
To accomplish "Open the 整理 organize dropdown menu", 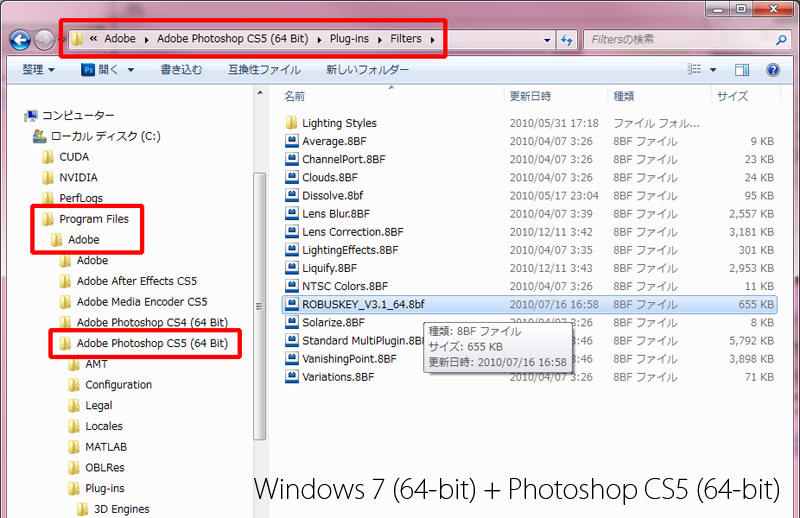I will pos(38,70).
